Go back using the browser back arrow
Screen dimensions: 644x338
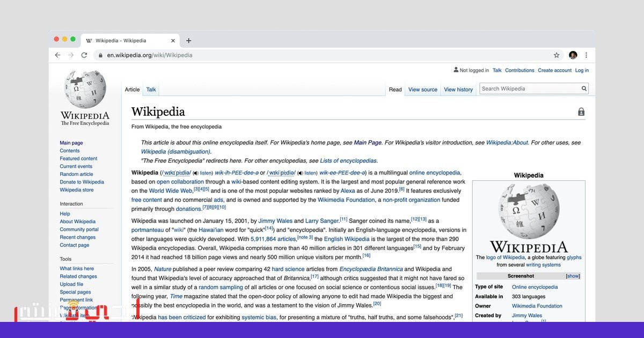tap(57, 55)
